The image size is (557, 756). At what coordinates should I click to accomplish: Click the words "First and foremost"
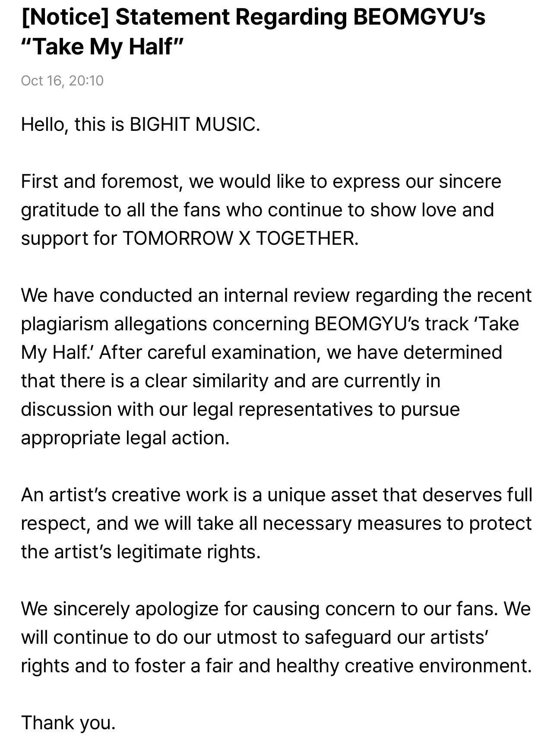coord(100,181)
